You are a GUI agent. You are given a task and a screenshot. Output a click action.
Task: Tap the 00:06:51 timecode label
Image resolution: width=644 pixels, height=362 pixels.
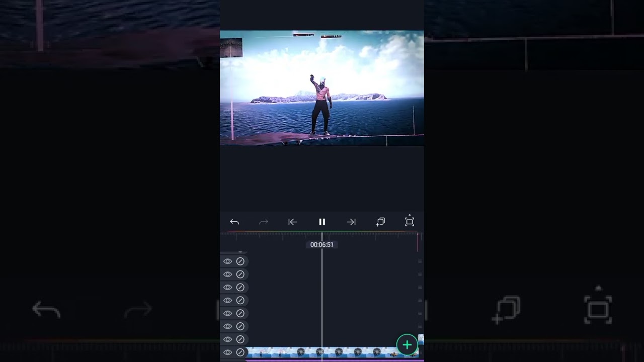click(x=322, y=245)
